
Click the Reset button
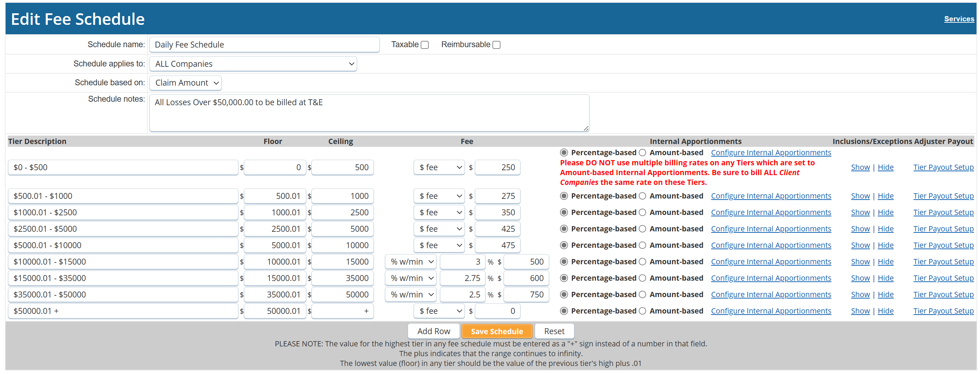(x=554, y=331)
